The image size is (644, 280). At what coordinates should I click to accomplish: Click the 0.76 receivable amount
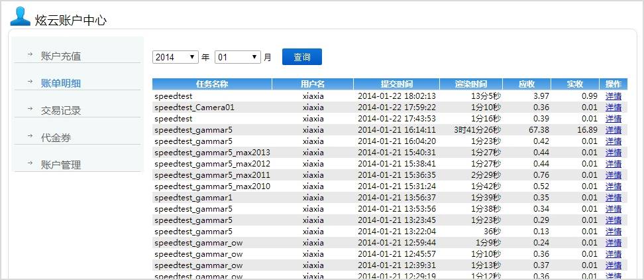click(x=542, y=175)
